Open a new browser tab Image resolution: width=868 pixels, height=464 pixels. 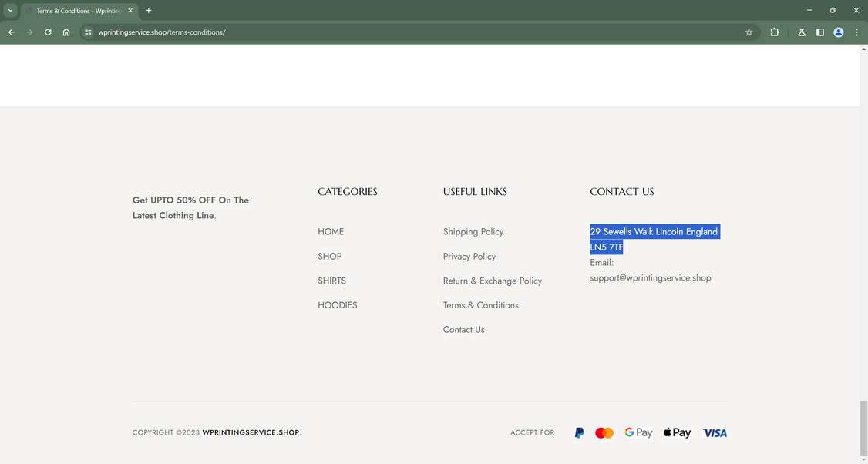148,10
